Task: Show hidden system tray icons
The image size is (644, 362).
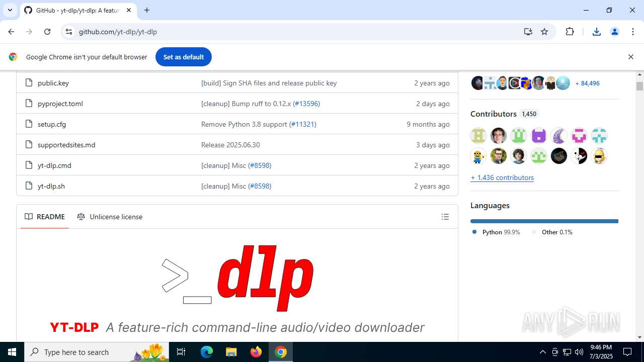Action: (x=542, y=352)
